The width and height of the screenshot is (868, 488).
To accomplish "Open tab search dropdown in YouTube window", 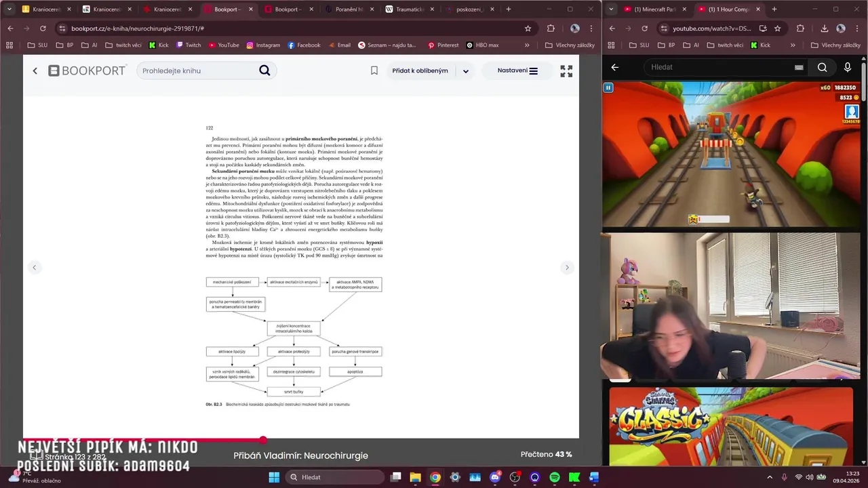I will (611, 9).
